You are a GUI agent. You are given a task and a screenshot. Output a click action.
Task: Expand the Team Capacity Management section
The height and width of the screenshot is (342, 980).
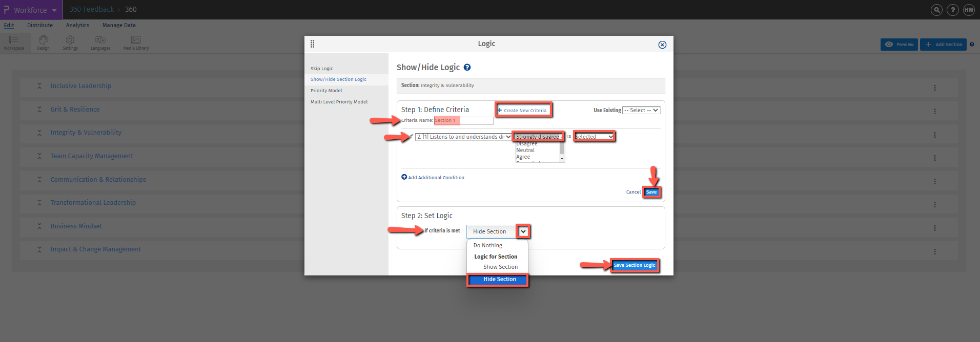pyautogui.click(x=39, y=156)
